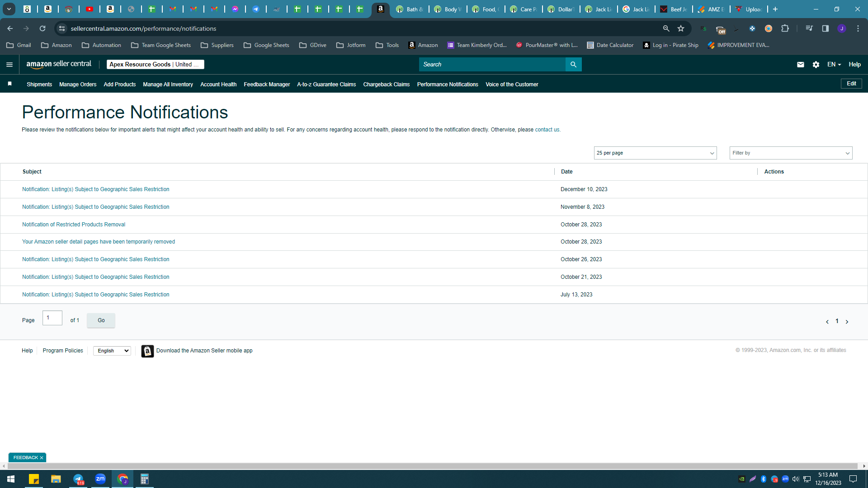
Task: Open Telegram from the taskbar
Action: (78, 479)
